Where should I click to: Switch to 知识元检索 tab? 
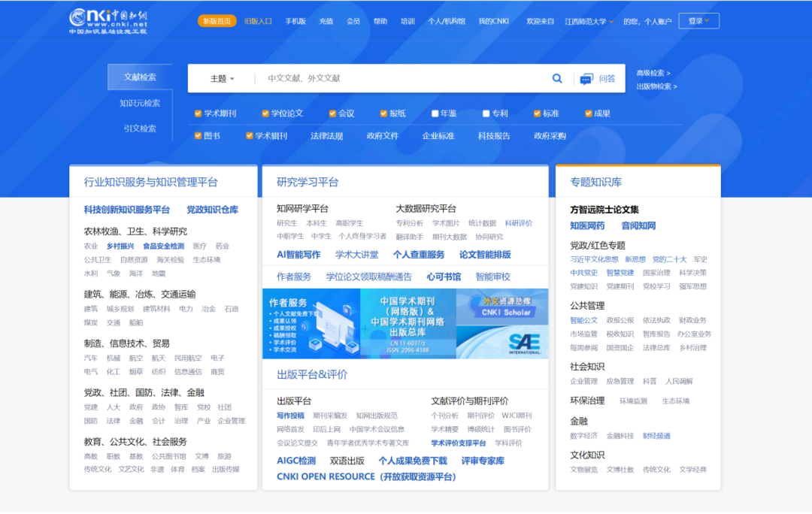pos(140,103)
